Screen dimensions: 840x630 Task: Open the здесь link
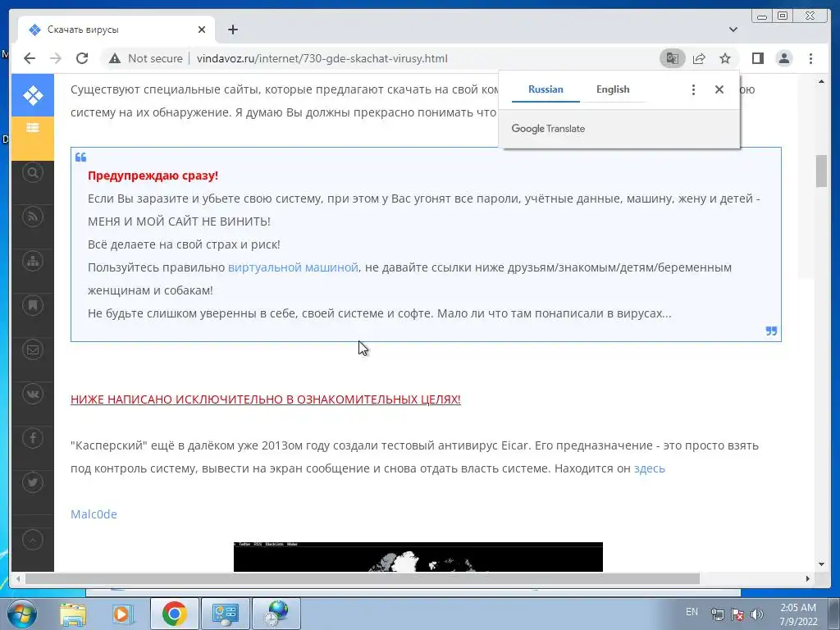tap(650, 468)
